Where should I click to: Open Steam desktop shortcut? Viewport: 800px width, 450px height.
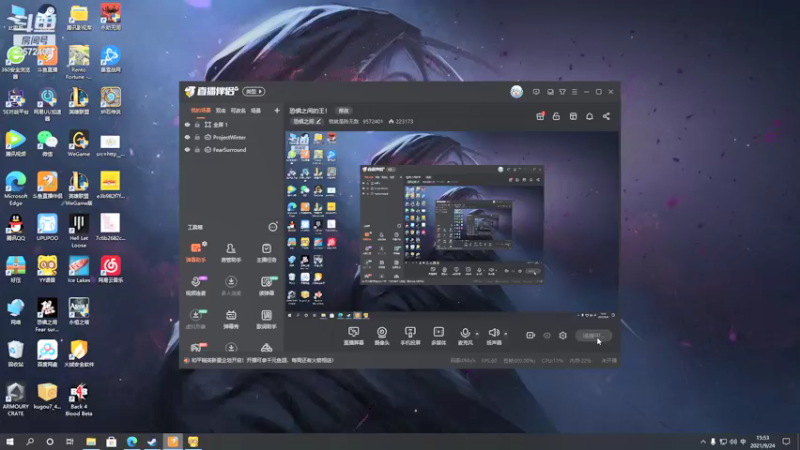(47, 18)
